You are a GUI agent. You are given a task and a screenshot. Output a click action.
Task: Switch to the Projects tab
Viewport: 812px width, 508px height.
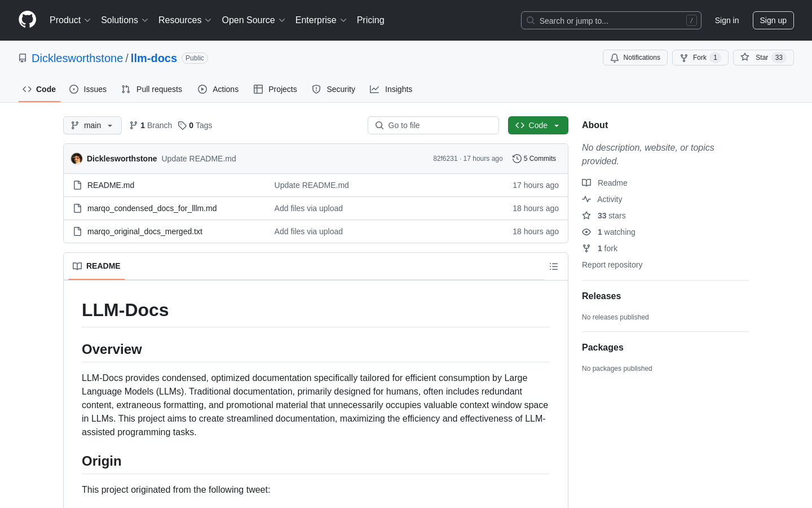pos(275,89)
